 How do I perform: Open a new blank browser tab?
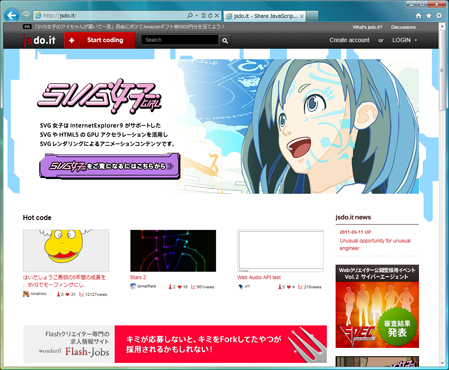click(x=312, y=16)
